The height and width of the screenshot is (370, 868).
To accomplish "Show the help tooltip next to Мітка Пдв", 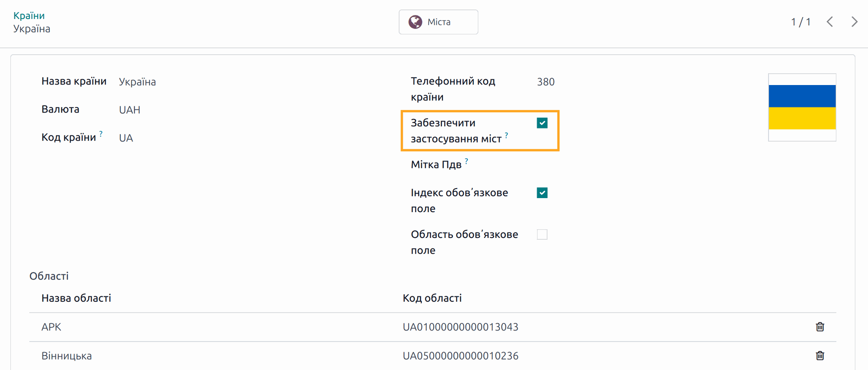I will coord(466,161).
